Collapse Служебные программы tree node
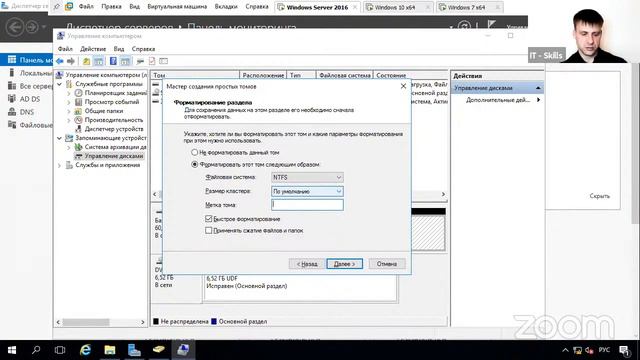This screenshot has width=640, height=360. click(x=60, y=84)
